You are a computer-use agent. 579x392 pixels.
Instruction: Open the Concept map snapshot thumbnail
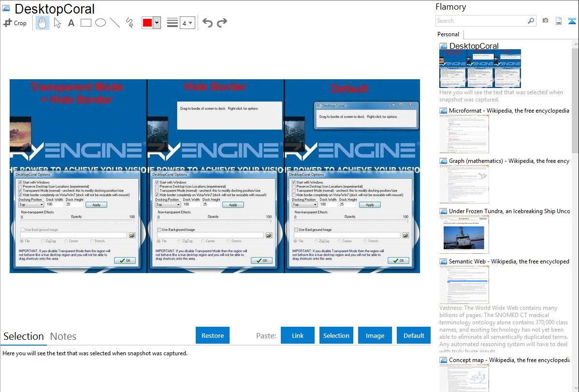point(464,378)
